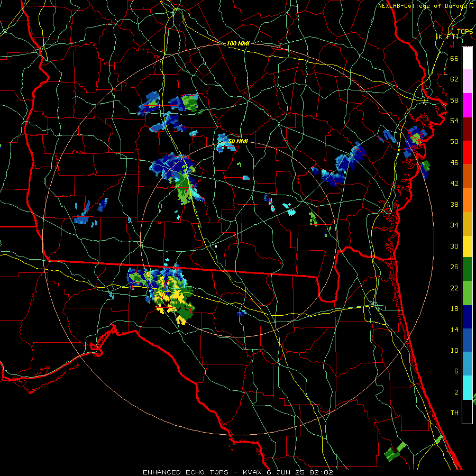Pick the light blue legend swatch
The image size is (476, 476).
coord(467,364)
